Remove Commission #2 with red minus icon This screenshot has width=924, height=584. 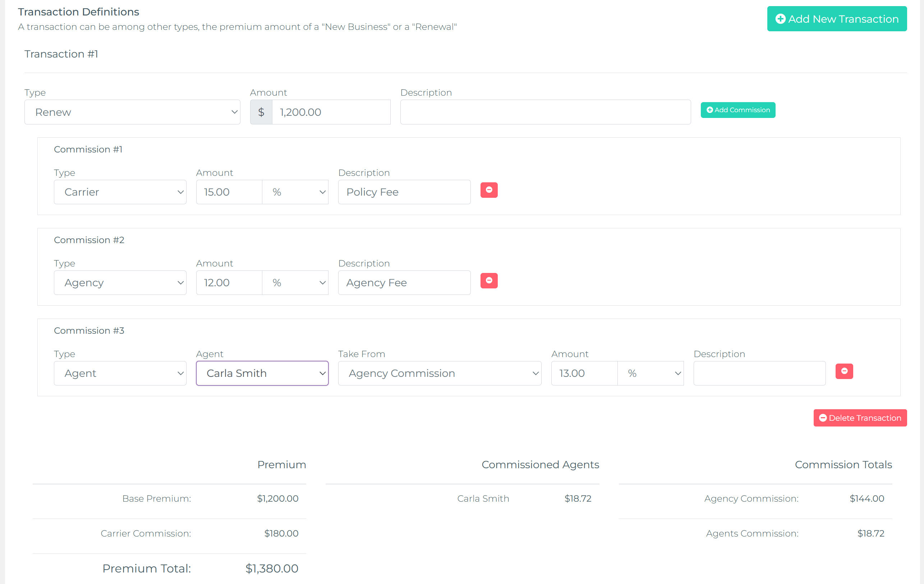[488, 281]
